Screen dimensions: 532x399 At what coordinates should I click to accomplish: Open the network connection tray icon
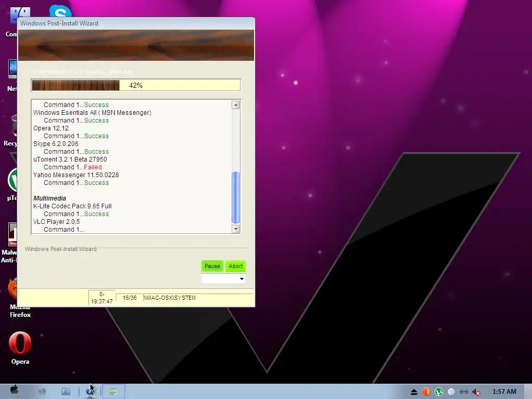(x=464, y=392)
